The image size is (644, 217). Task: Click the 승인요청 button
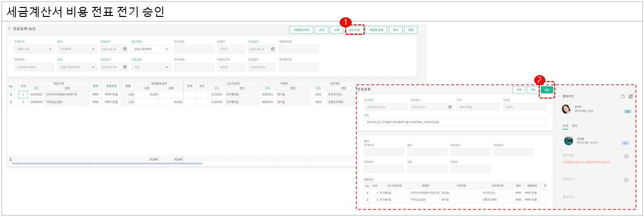click(354, 30)
